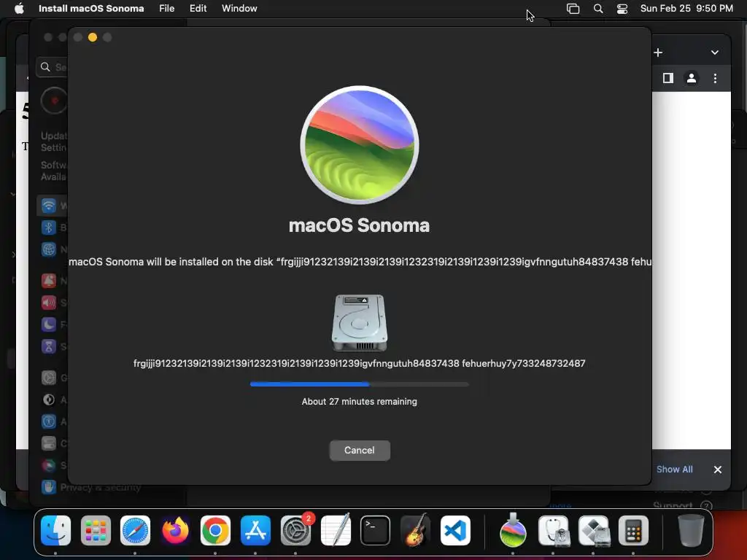Open Chrome three-dot menu
The height and width of the screenshot is (560, 747).
715,78
